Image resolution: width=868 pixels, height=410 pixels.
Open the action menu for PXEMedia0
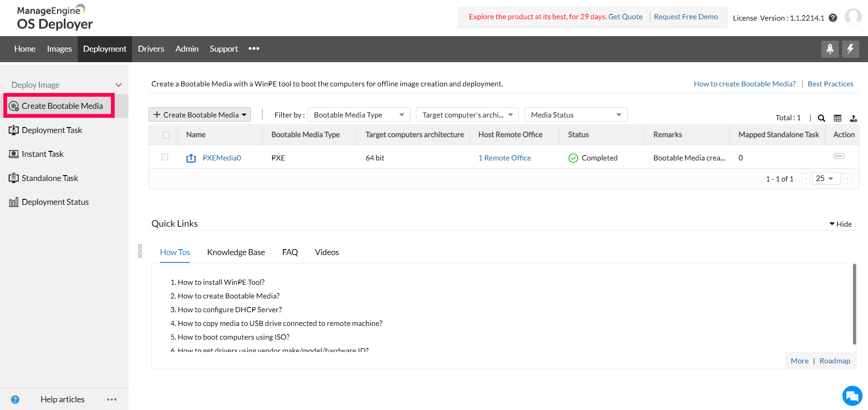click(x=839, y=156)
